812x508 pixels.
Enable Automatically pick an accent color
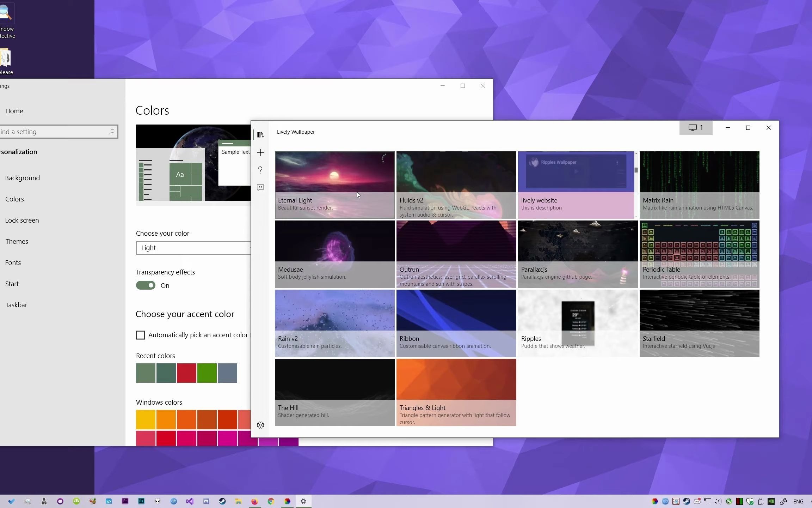pyautogui.click(x=140, y=335)
